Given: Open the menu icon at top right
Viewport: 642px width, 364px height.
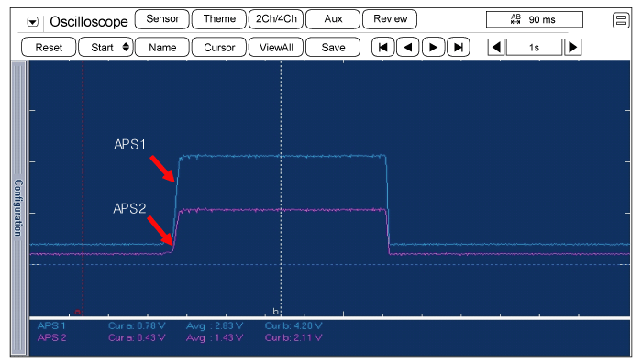Looking at the screenshot, I should (x=621, y=20).
